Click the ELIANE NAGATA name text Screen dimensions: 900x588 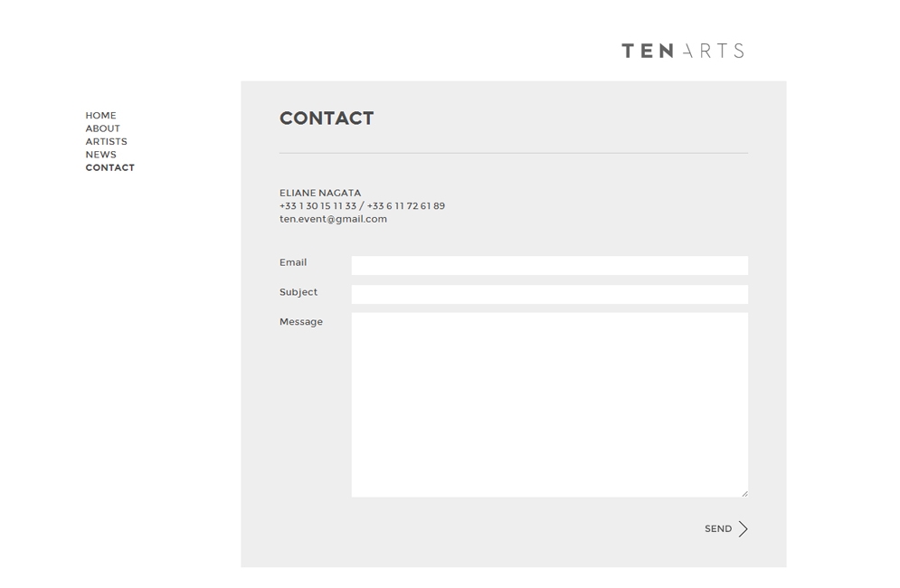[x=320, y=193]
